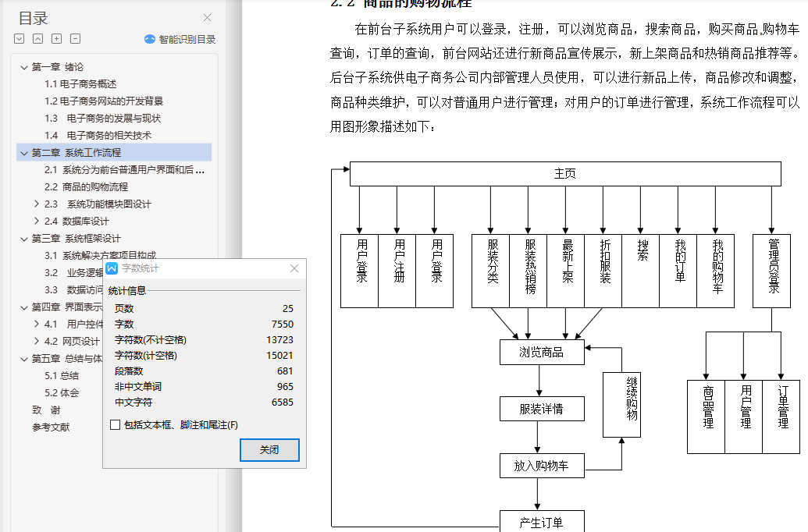Expand the 4.2 网页设计 section

click(x=37, y=341)
